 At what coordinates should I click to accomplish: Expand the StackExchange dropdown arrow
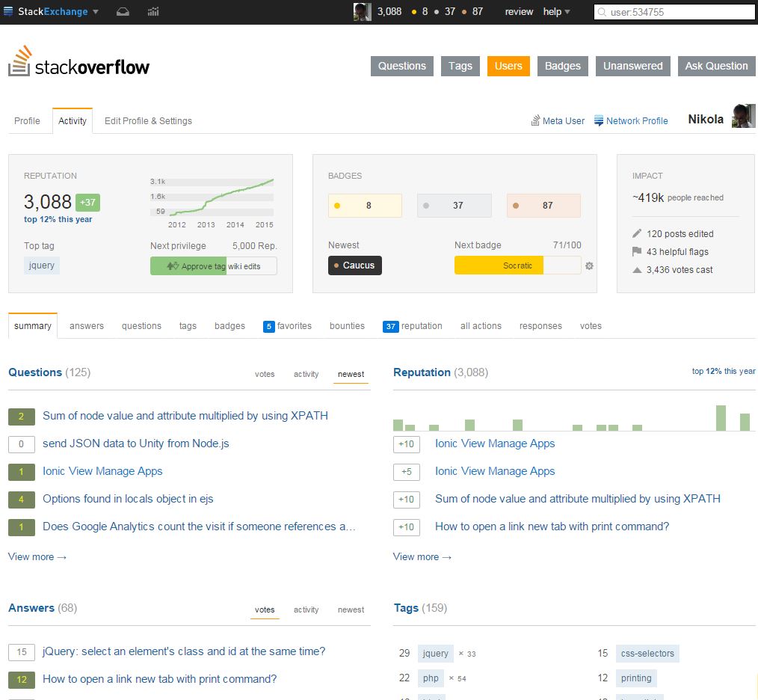click(x=96, y=12)
